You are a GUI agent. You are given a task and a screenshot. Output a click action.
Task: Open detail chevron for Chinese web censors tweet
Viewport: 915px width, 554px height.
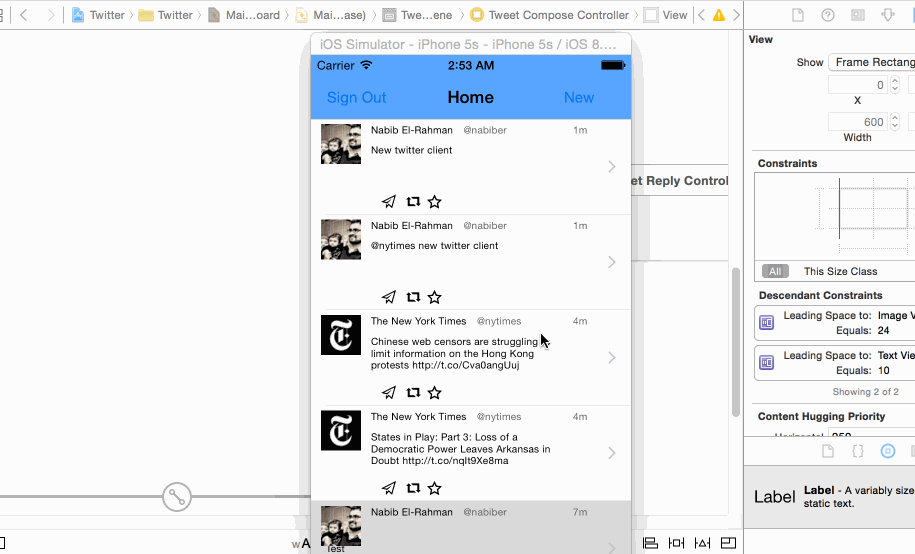612,357
